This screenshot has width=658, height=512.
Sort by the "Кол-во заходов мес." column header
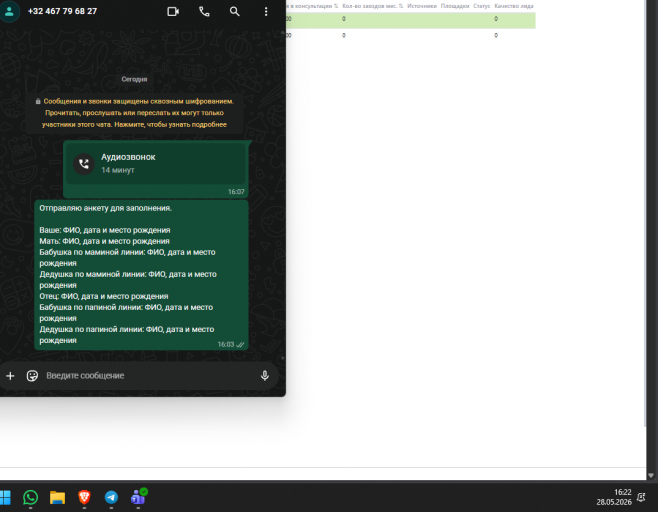373,6
